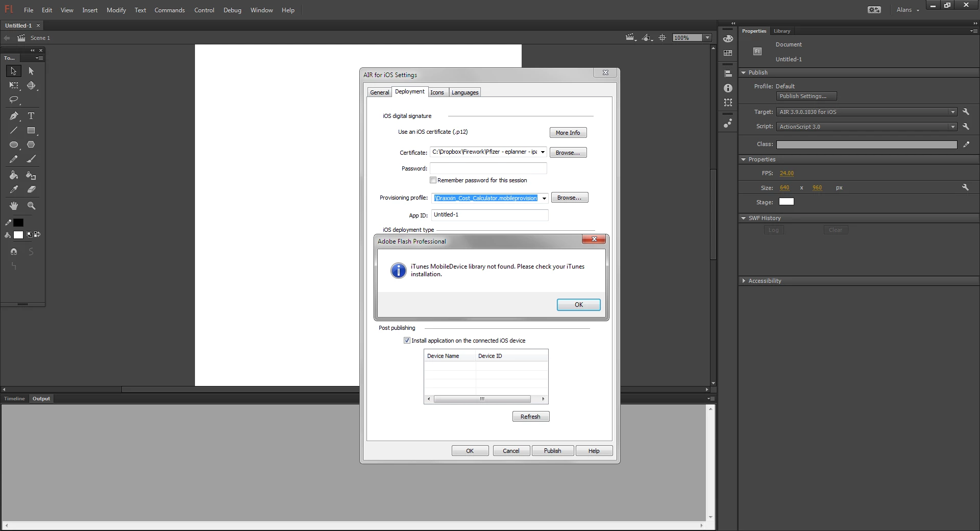Screen dimensions: 980x531
Task: Switch to the Library panel tab
Action: click(x=781, y=31)
